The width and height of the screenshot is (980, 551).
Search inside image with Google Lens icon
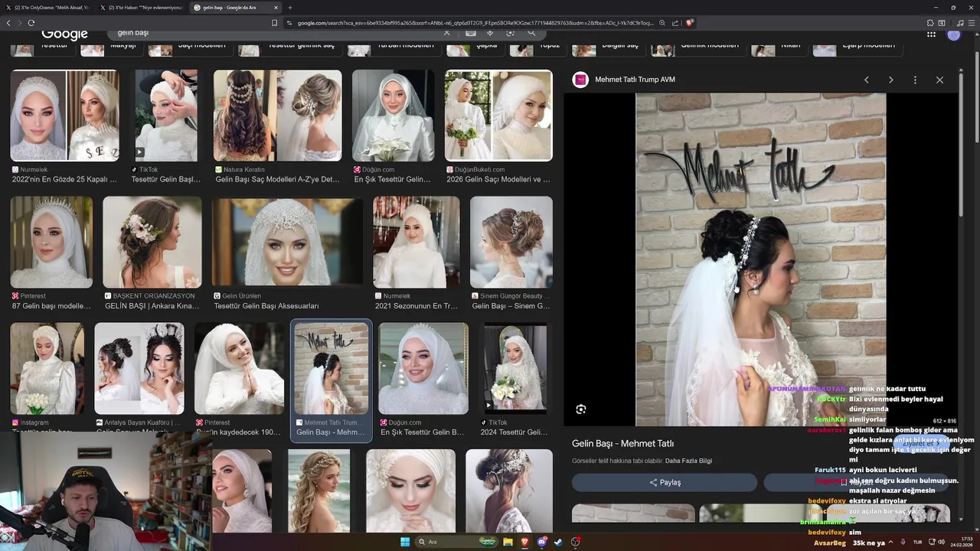581,409
